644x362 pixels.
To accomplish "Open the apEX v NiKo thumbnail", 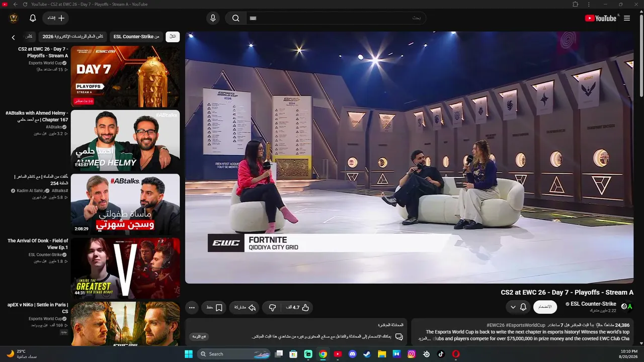I will coord(125,324).
